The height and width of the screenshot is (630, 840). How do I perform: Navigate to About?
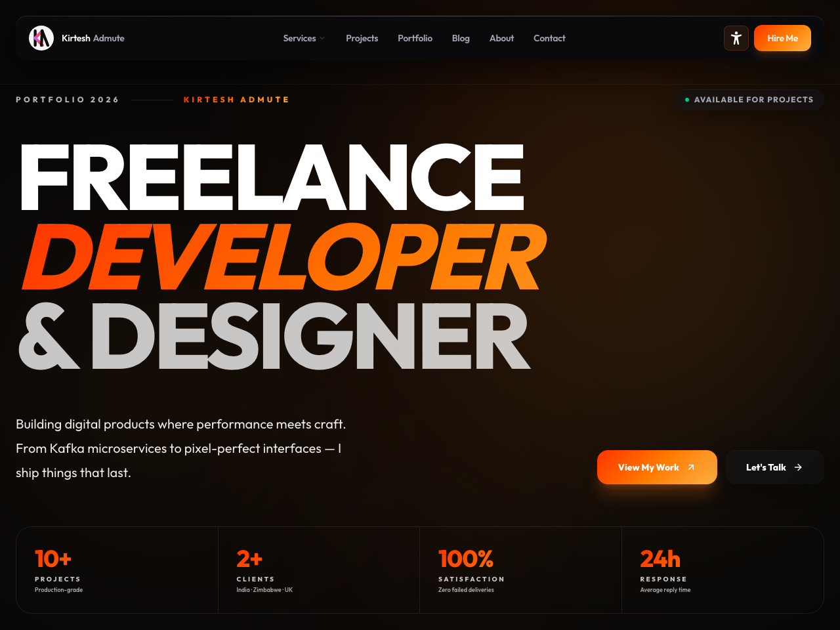tap(501, 38)
